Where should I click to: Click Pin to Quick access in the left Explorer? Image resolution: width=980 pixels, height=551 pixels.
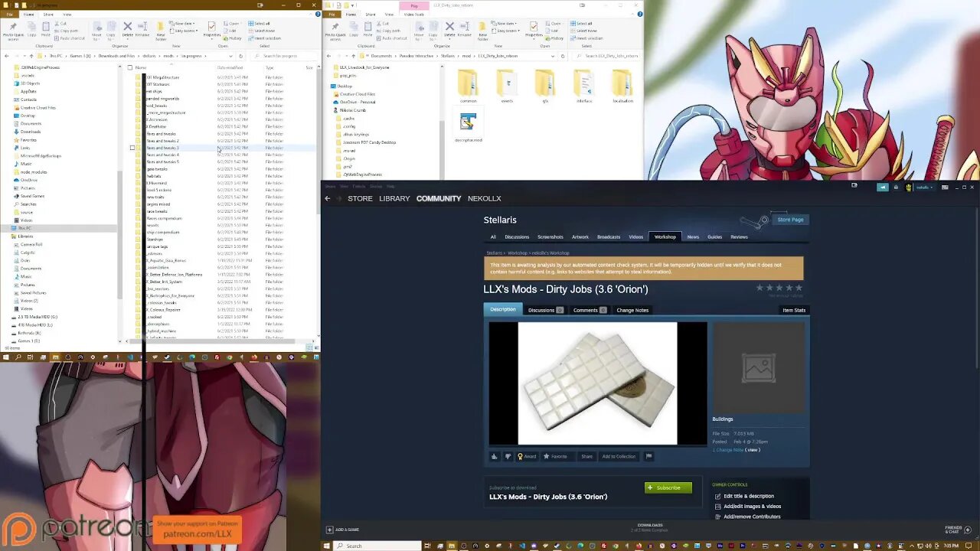[x=13, y=30]
